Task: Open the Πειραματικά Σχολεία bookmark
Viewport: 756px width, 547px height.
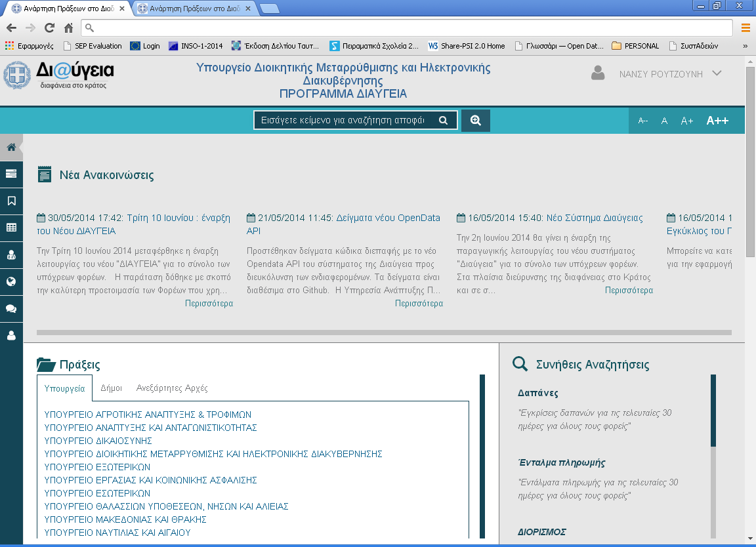Action: (374, 46)
